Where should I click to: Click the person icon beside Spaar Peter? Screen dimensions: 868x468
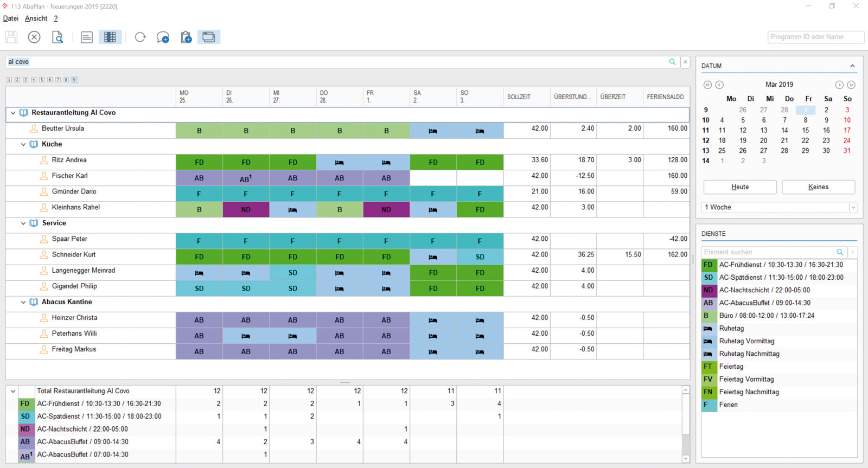(44, 239)
